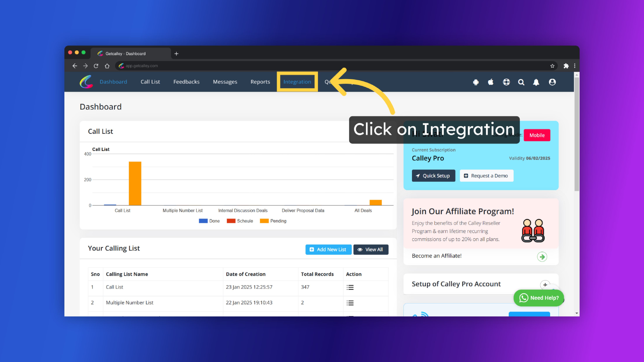Open action menu for Call List row

point(350,287)
